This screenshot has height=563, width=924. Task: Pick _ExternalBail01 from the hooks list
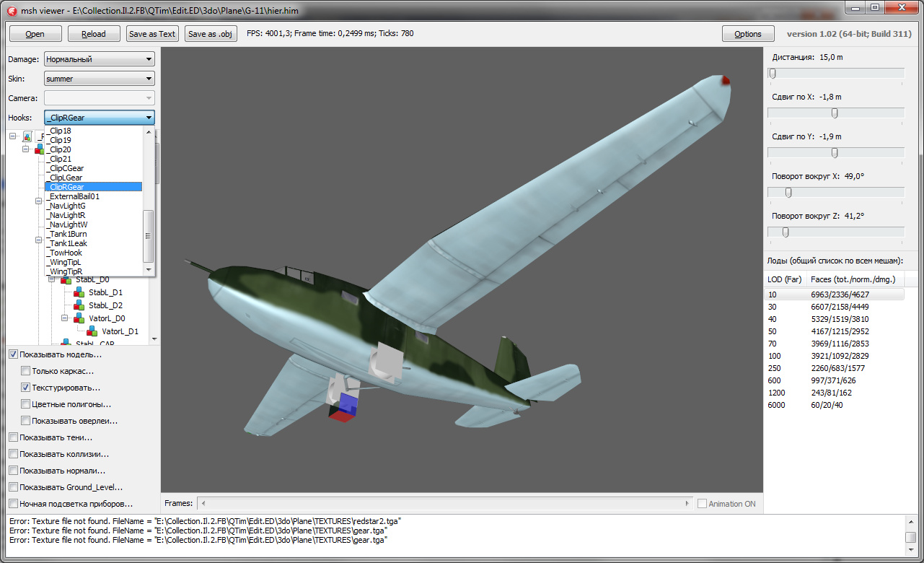coord(94,196)
